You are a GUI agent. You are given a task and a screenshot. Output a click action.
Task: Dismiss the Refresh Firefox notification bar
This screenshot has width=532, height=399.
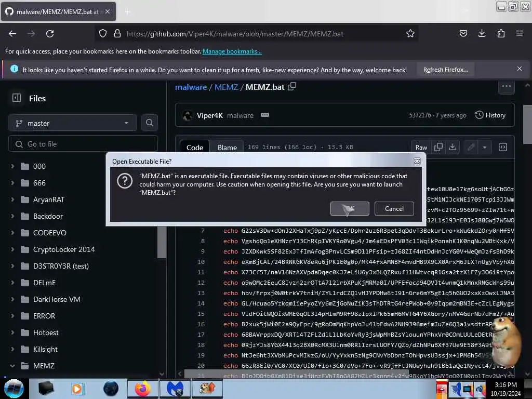(519, 69)
